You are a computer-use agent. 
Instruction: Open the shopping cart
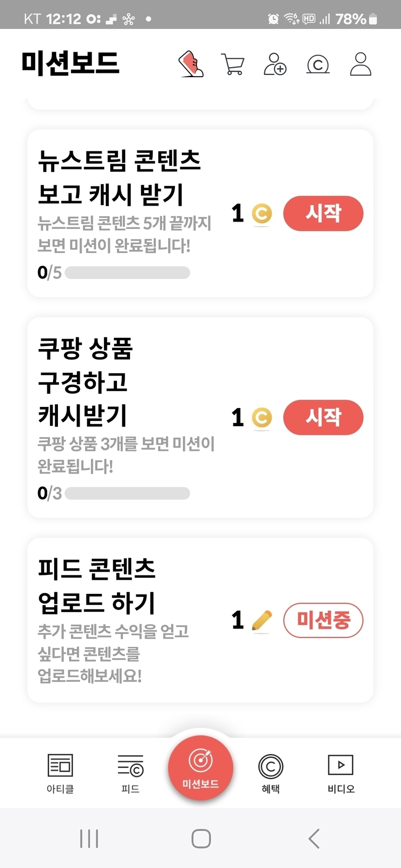click(x=233, y=64)
